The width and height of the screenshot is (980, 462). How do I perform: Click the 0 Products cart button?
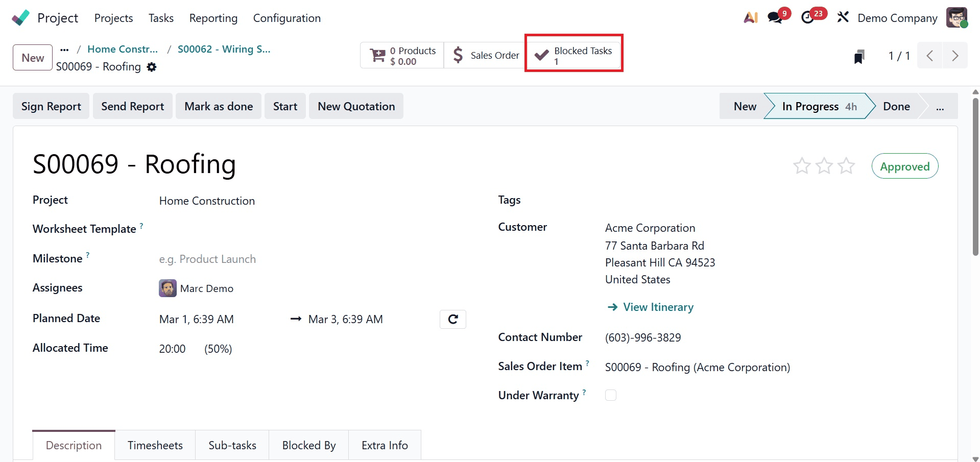click(401, 55)
